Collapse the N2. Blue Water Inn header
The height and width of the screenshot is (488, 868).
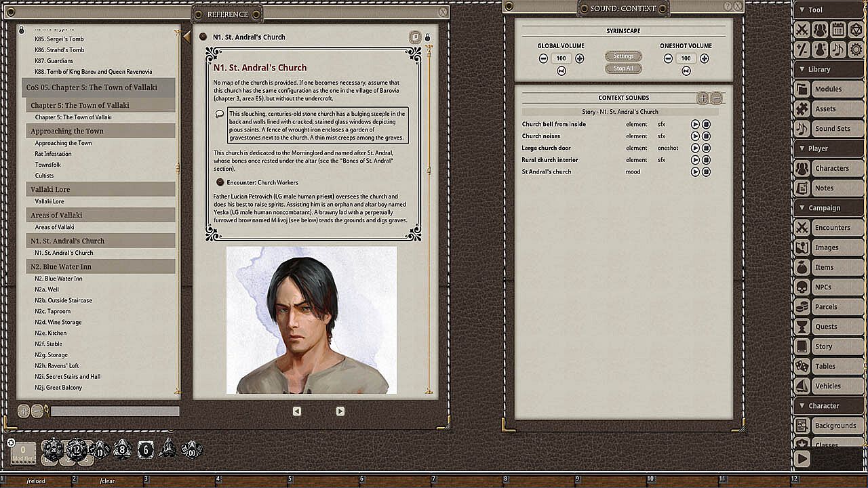click(x=101, y=266)
